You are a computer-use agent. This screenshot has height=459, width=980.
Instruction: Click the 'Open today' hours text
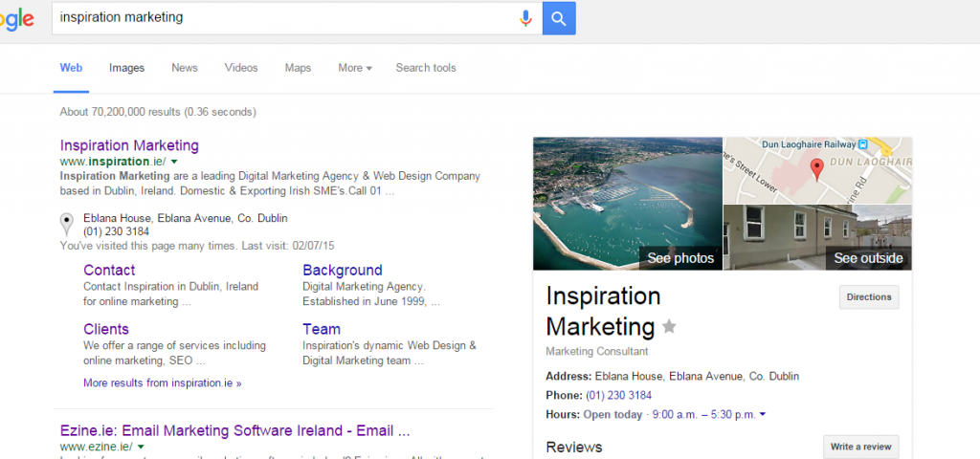point(612,415)
